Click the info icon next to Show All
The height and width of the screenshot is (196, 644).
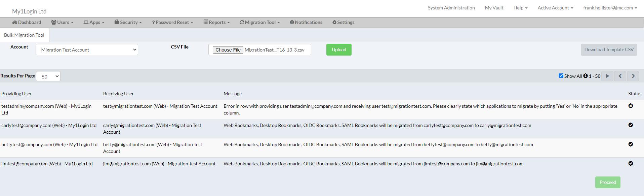click(x=586, y=76)
